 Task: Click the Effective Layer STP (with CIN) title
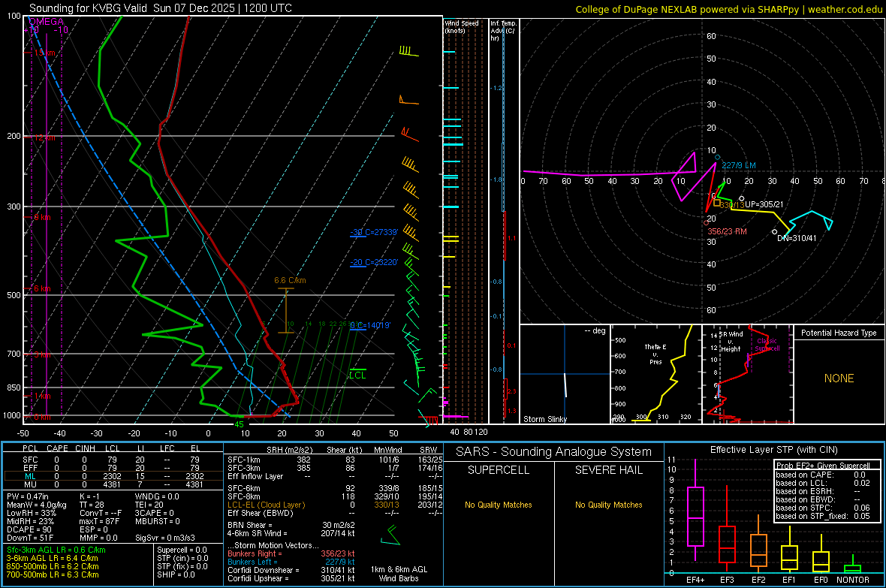coord(773,450)
